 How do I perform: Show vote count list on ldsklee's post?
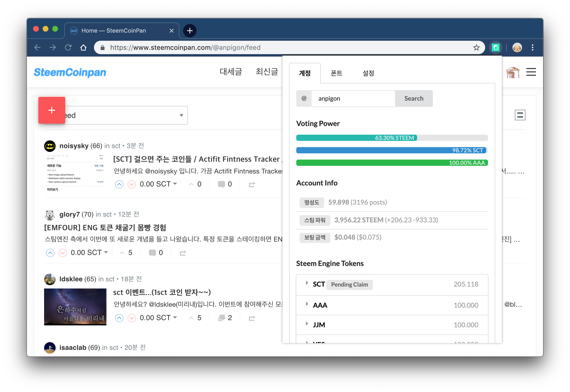[195, 318]
